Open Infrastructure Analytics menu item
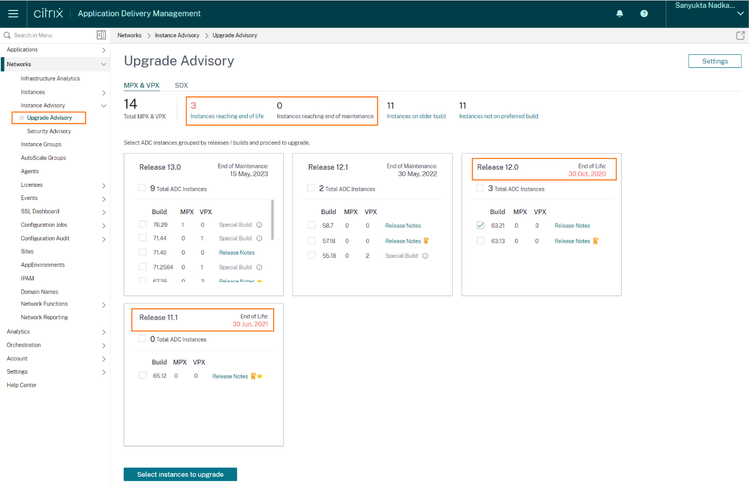750x491 pixels. [50, 78]
